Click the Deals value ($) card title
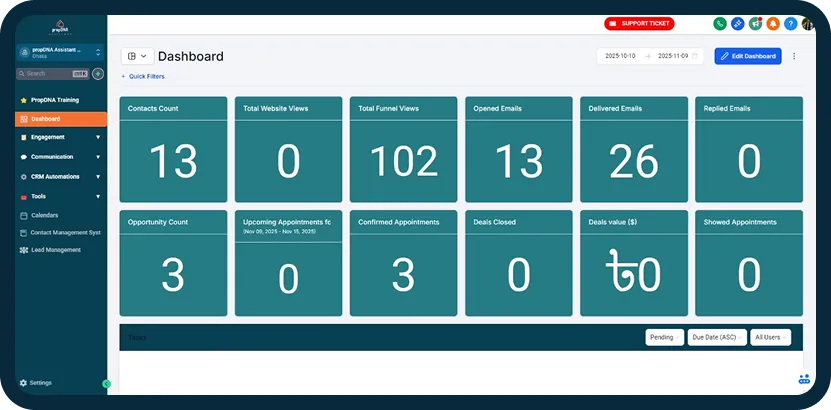Image resolution: width=831 pixels, height=410 pixels. pyautogui.click(x=613, y=222)
